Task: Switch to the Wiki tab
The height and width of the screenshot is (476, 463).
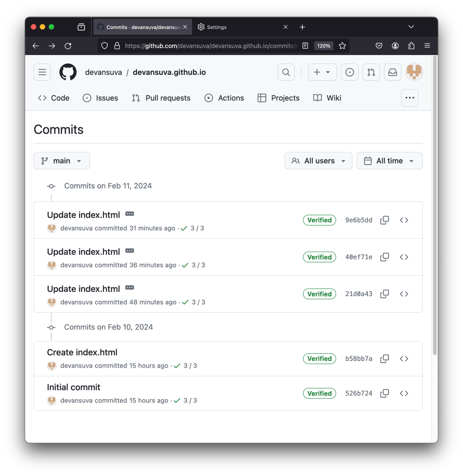Action: [x=327, y=98]
